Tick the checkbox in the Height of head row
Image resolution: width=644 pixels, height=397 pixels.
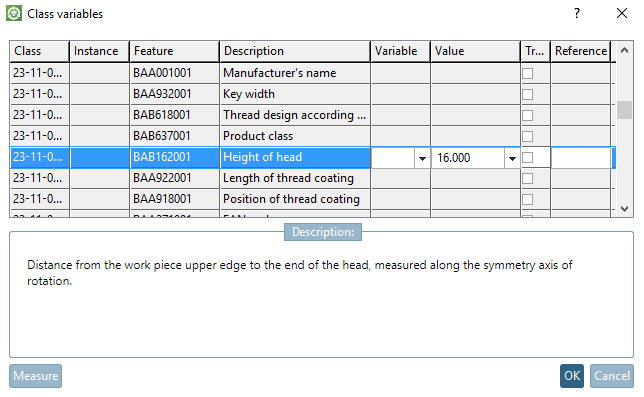[x=527, y=157]
